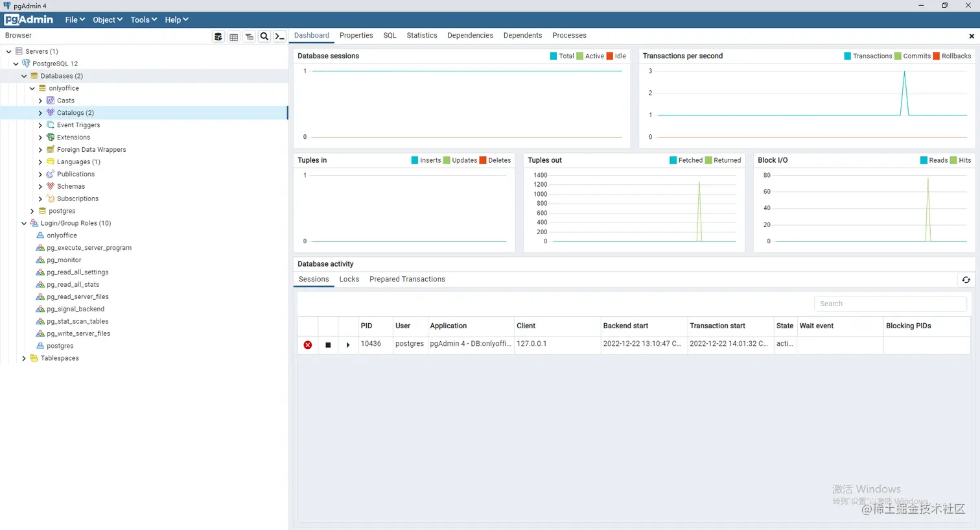The image size is (980, 530).
Task: Click the Languages node icon
Action: pos(51,162)
